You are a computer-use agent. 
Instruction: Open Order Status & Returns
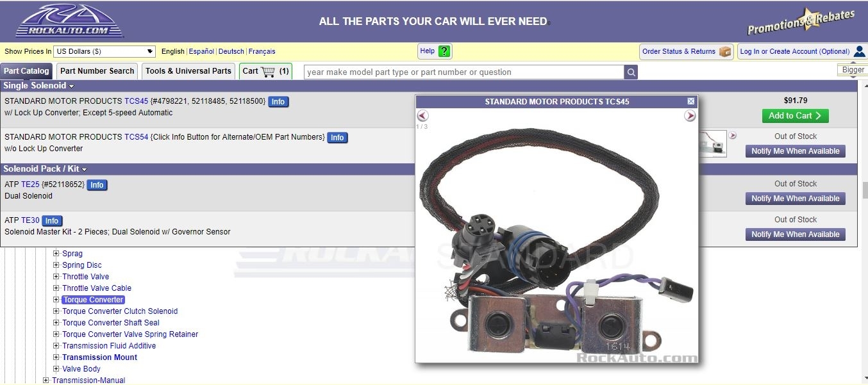coord(687,52)
